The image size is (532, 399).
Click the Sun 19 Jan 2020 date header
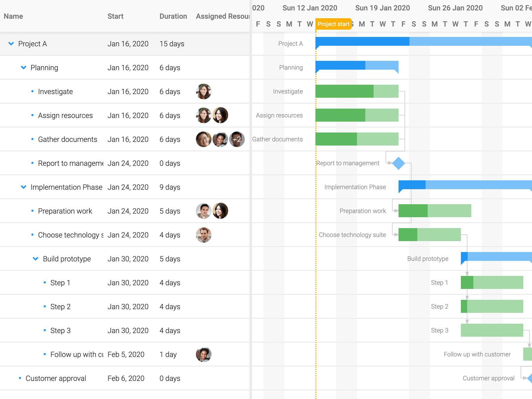click(x=383, y=8)
